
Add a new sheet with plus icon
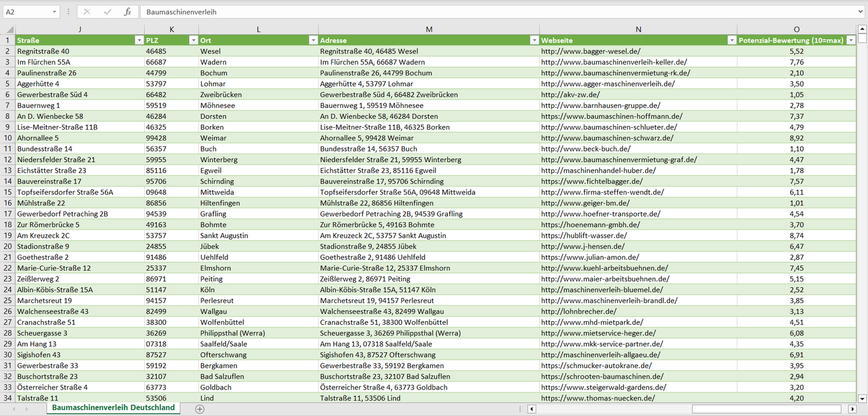coord(200,409)
